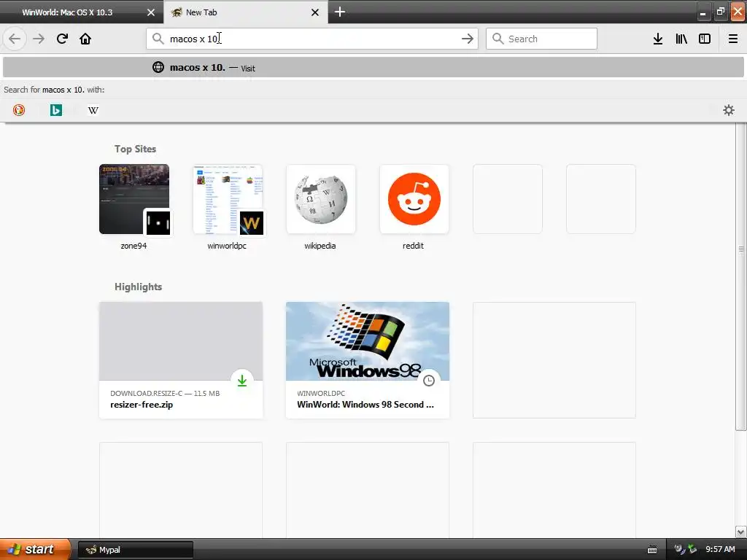Click the DOWNLOAD.RESIZE-C — 11.5 MB label
Image resolution: width=747 pixels, height=560 pixels.
coord(165,393)
